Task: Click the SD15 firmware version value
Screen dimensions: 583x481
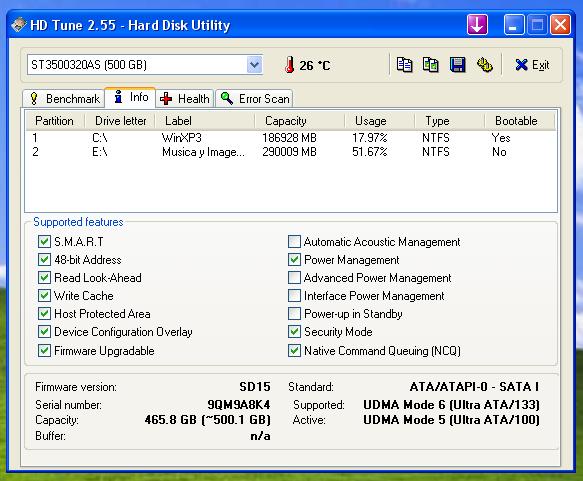Action: tap(255, 387)
